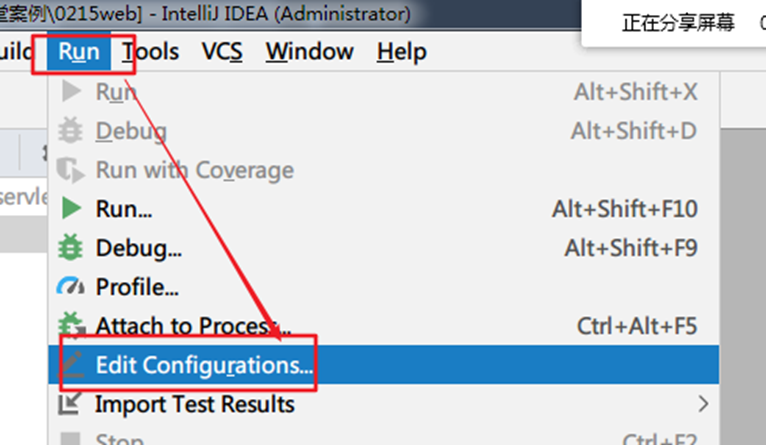Image resolution: width=766 pixels, height=445 pixels.
Task: Open the Help menu
Action: [x=401, y=52]
